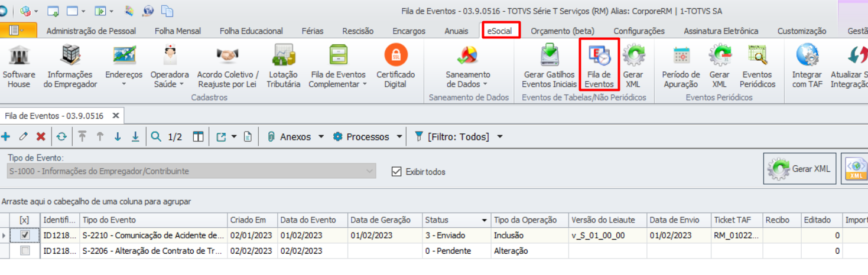This screenshot has width=868, height=275.
Task: Select the eSocial ribbon tab
Action: [501, 30]
